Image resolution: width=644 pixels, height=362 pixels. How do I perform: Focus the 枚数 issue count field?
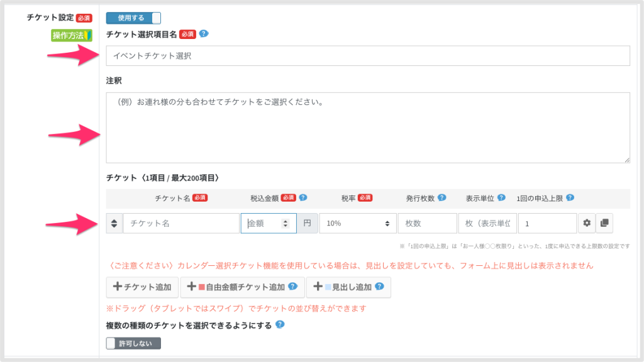[427, 223]
